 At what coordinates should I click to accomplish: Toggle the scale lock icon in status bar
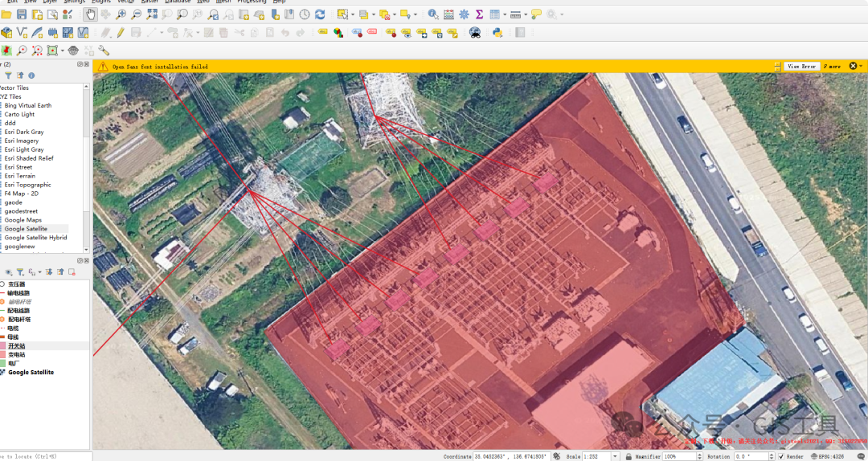point(628,456)
